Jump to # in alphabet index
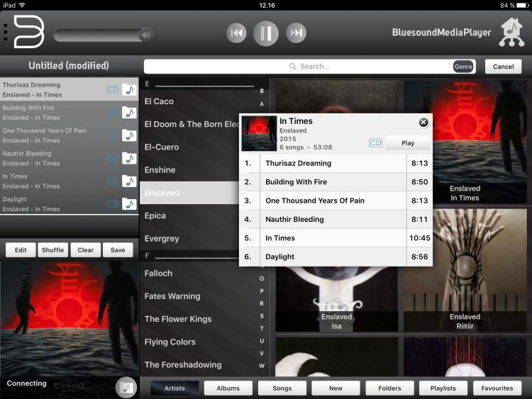Viewport: 532px width, 399px height. coord(262,91)
